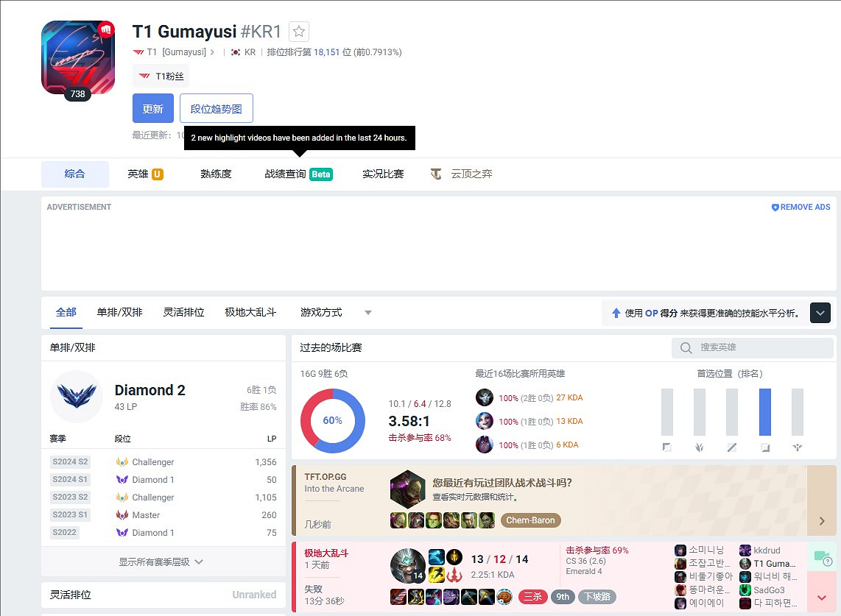Select the jungle position icon under the rank bars

(x=698, y=446)
